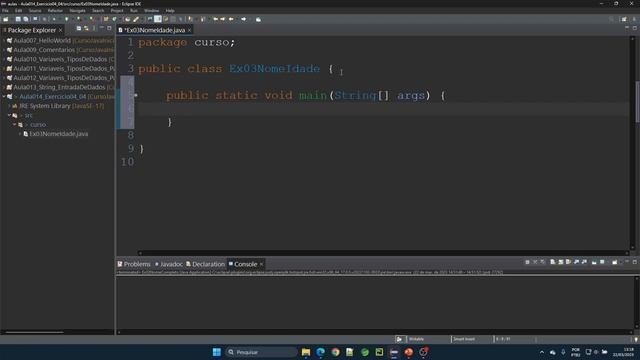Switch to the Problems tab

pyautogui.click(x=134, y=264)
